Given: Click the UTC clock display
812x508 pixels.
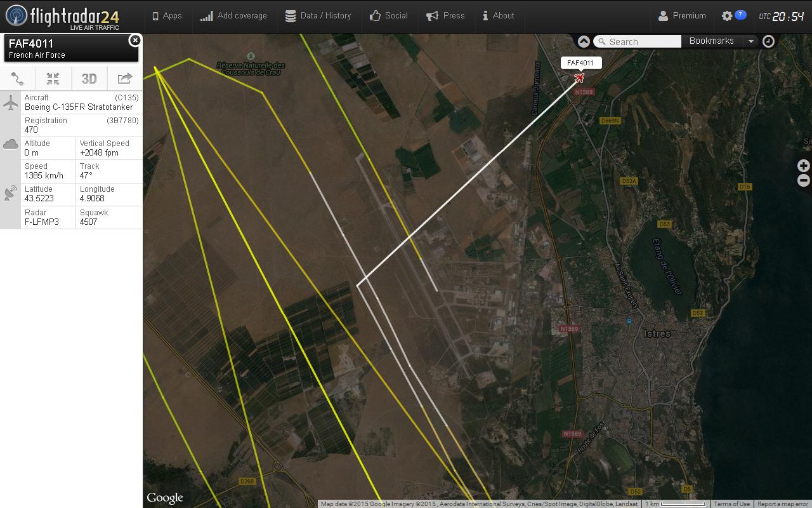Looking at the screenshot, I should (x=782, y=17).
